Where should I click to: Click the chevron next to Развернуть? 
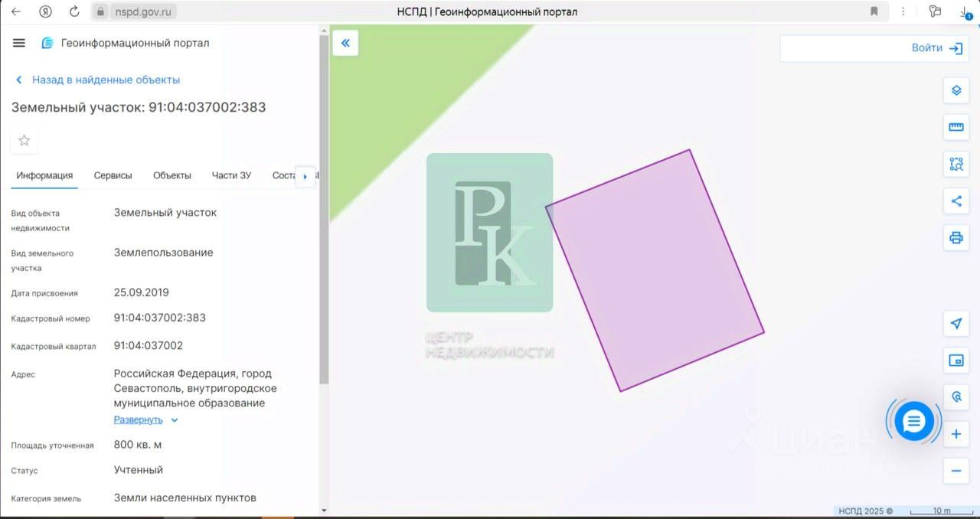tap(175, 420)
